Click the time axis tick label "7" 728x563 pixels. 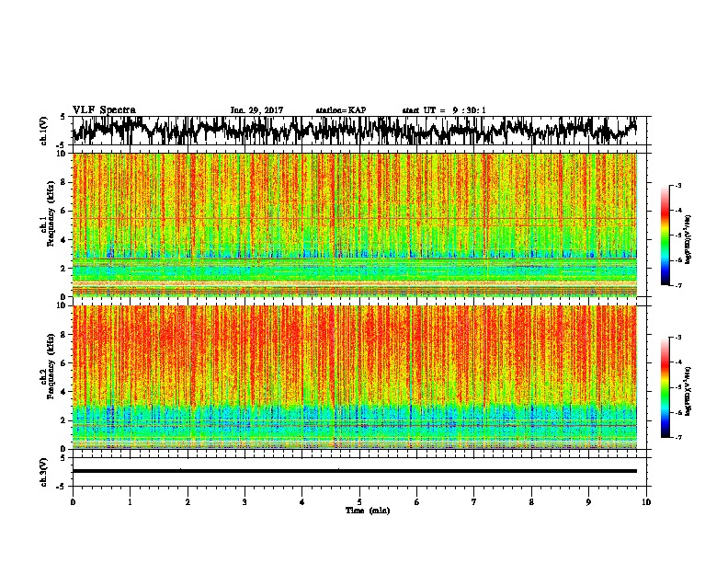click(474, 502)
